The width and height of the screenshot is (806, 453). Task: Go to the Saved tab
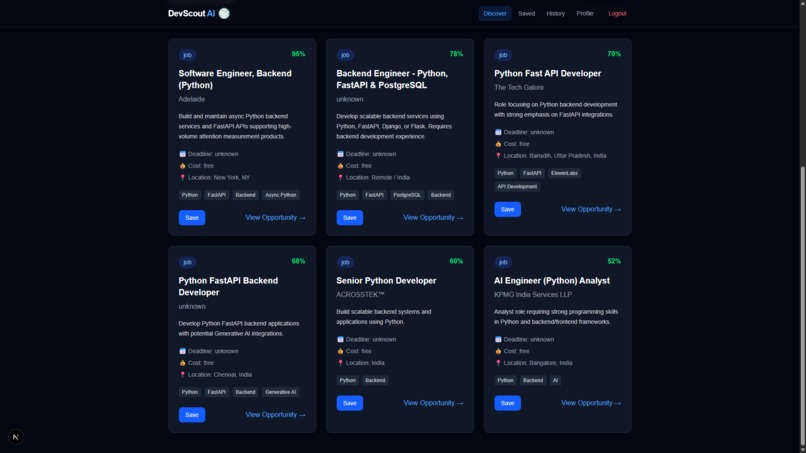point(526,13)
